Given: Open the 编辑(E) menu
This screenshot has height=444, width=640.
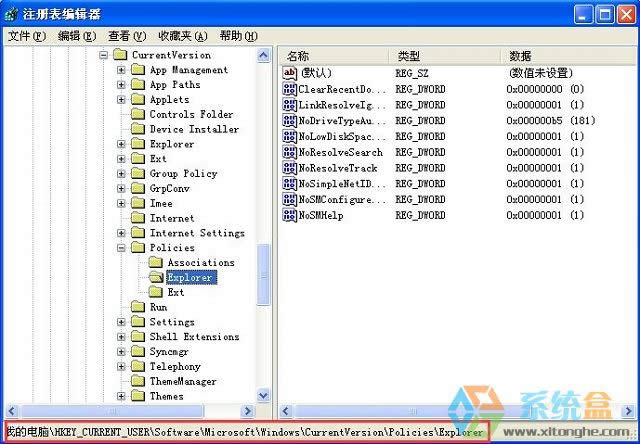Looking at the screenshot, I should click(x=77, y=36).
